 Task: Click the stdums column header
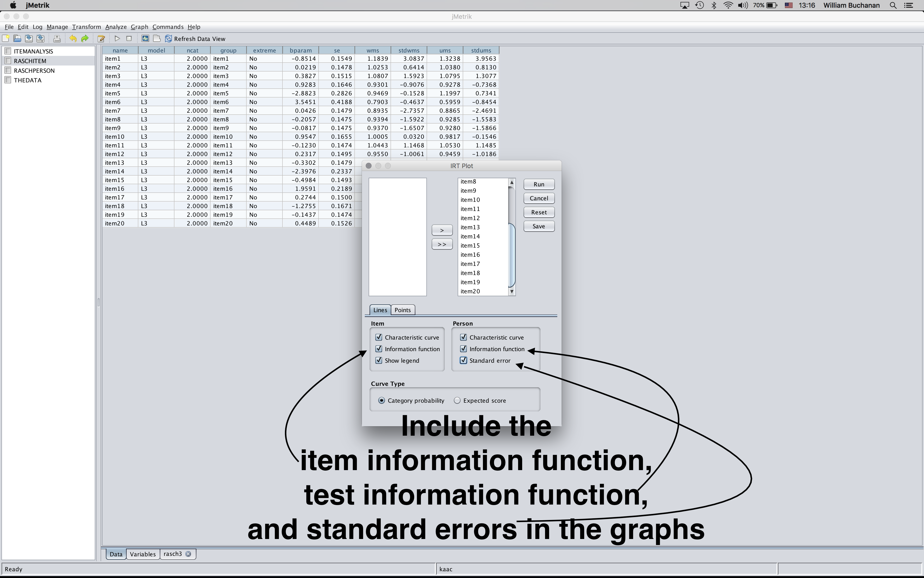click(x=481, y=51)
